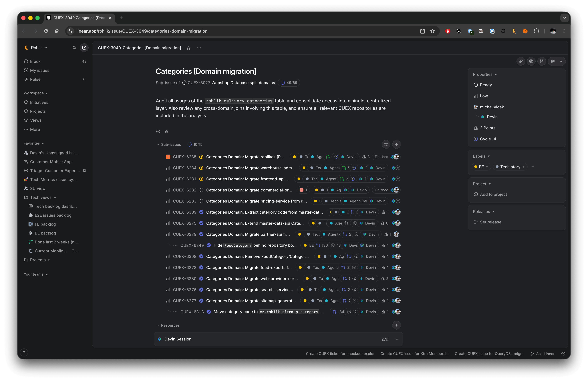Open parent issue CUEX-3027 link
Viewport: 588px width, 382px height.
231,83
